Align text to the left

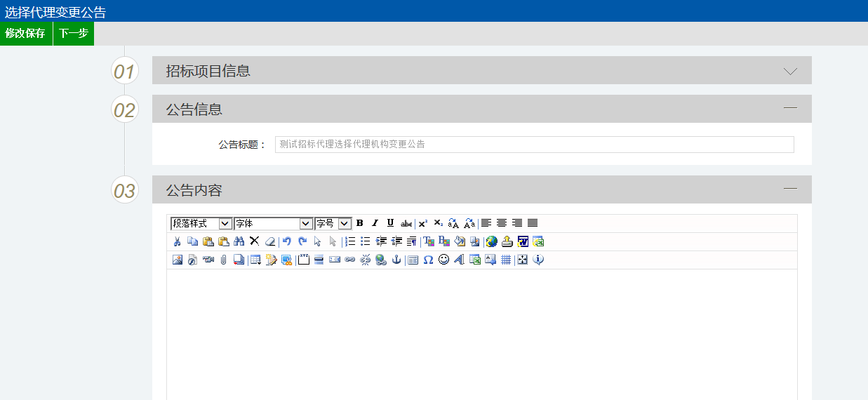coord(486,223)
